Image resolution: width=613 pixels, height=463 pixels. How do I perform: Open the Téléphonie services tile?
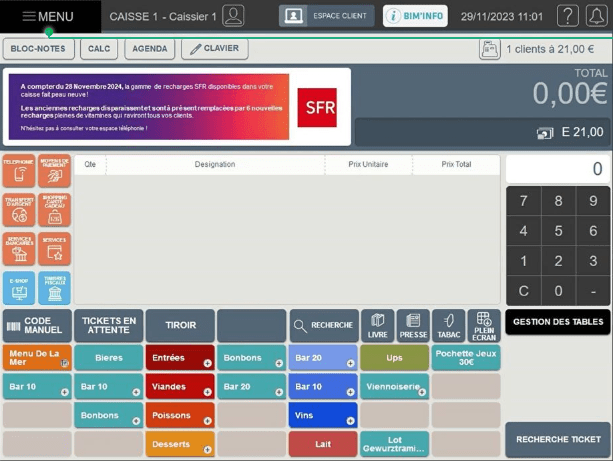[19, 171]
